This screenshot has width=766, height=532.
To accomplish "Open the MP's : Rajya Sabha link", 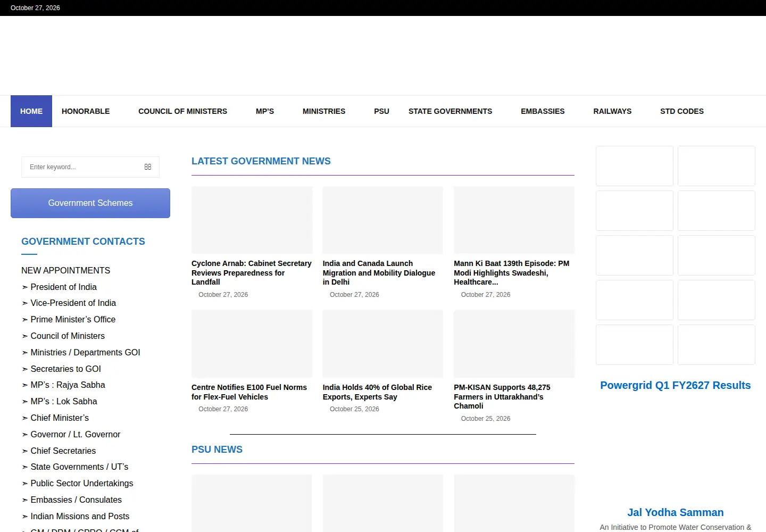I will tap(68, 385).
